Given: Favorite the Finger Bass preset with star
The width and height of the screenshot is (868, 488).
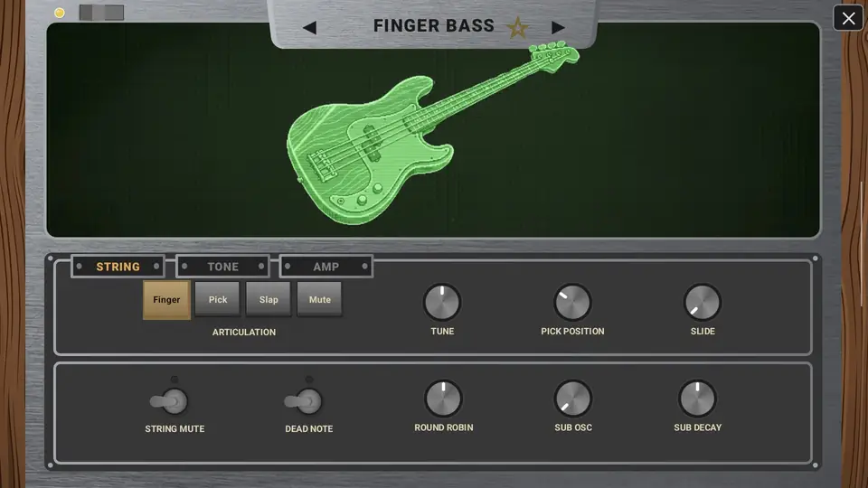Looking at the screenshot, I should coord(517,28).
